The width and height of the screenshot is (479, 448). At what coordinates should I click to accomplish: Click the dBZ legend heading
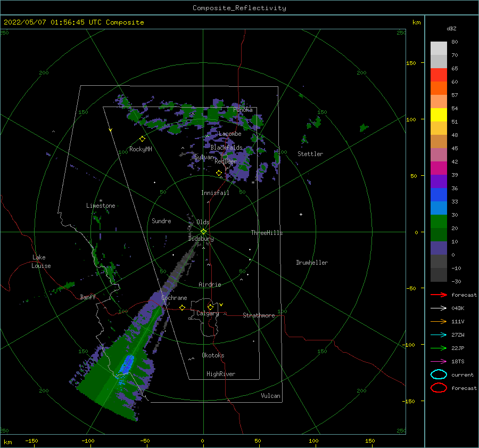451,28
